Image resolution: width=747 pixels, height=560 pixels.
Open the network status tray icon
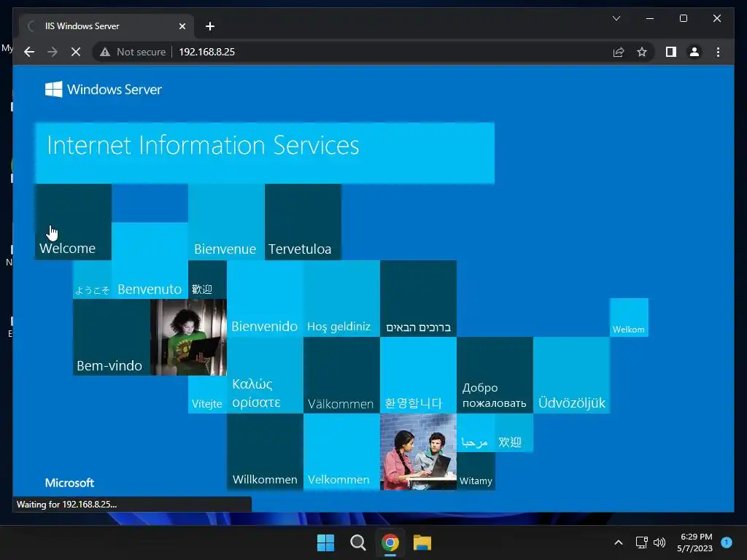coord(642,542)
